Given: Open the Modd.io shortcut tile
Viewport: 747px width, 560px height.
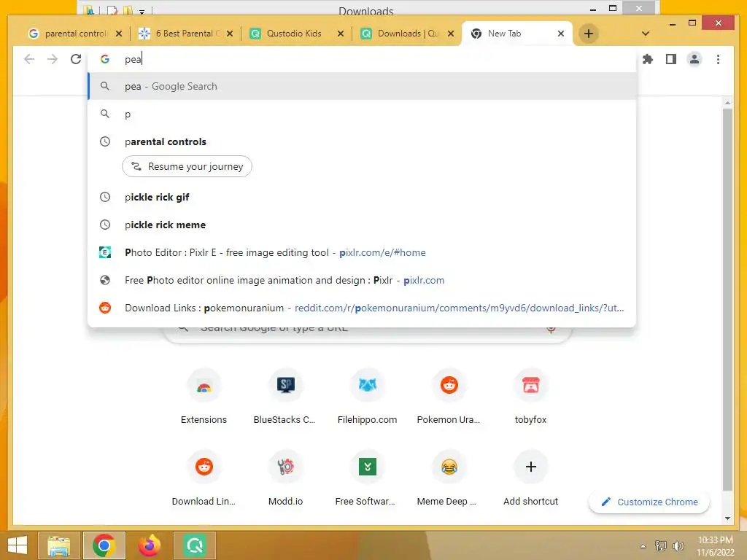Looking at the screenshot, I should coord(285,478).
